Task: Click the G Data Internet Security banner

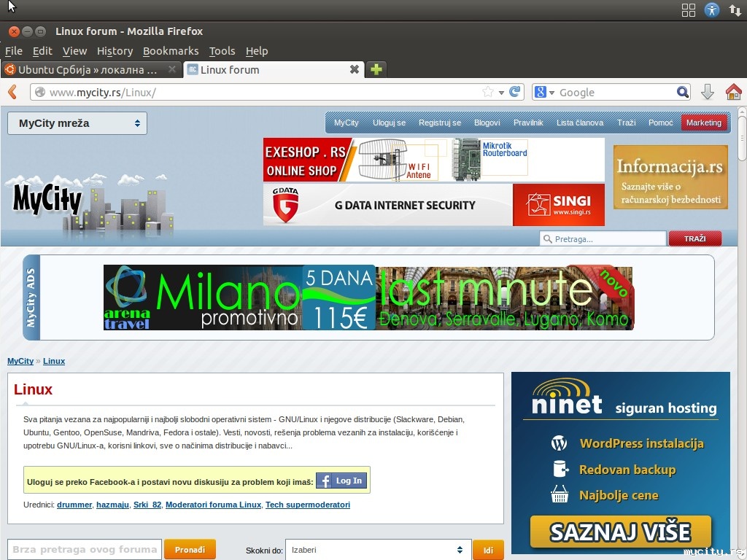Action: [x=388, y=205]
